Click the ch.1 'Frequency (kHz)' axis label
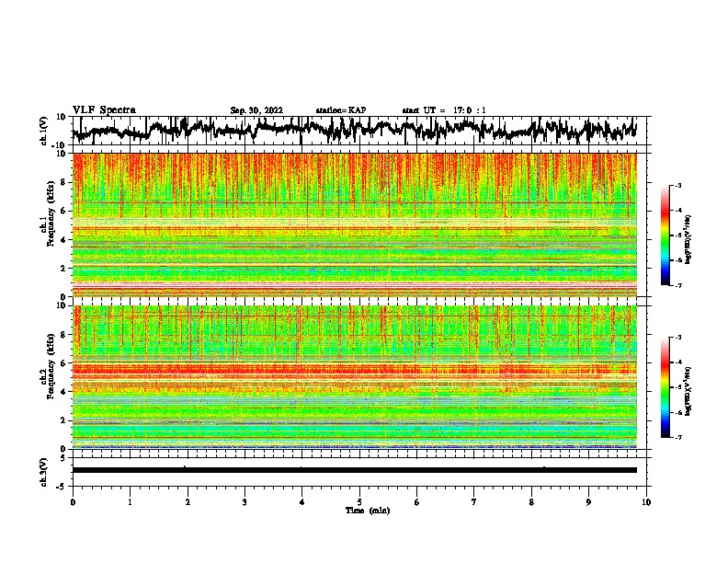This screenshot has height=563, width=728. (x=51, y=214)
